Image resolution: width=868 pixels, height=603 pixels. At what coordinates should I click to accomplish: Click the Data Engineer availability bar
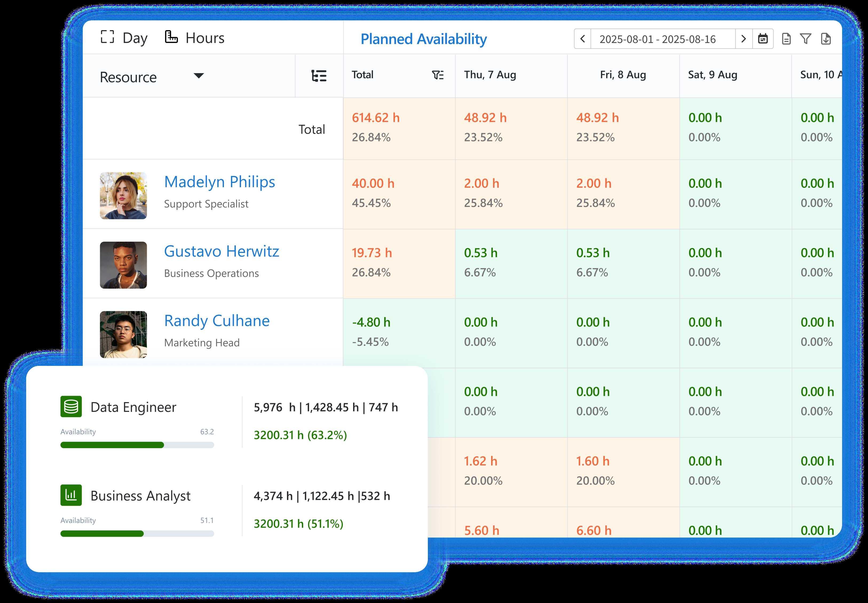[x=137, y=445]
